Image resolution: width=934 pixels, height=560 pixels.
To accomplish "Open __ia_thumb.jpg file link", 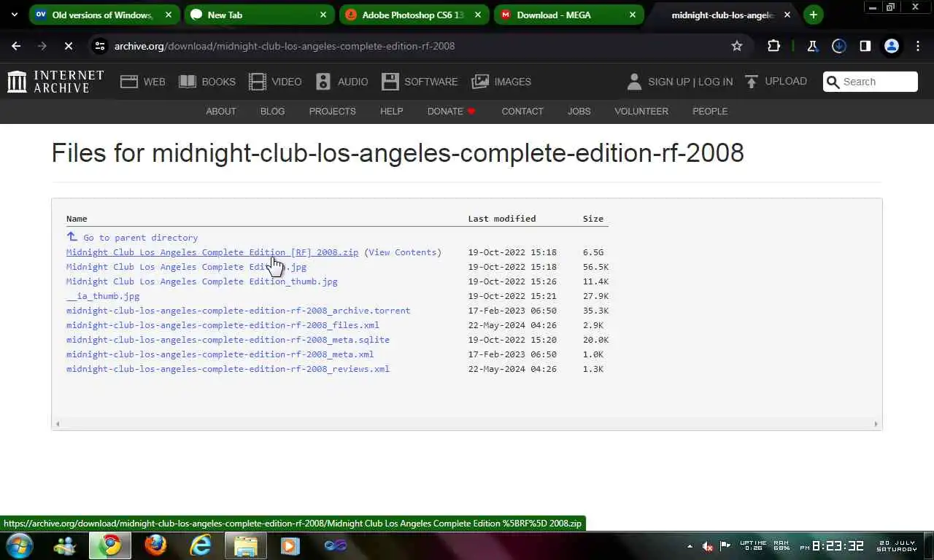I will coord(103,296).
